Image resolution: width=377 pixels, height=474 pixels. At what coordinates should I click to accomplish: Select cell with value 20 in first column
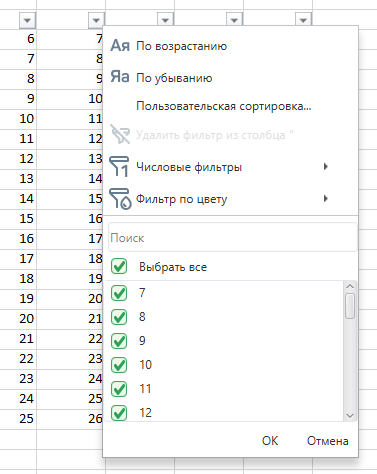tap(18, 319)
